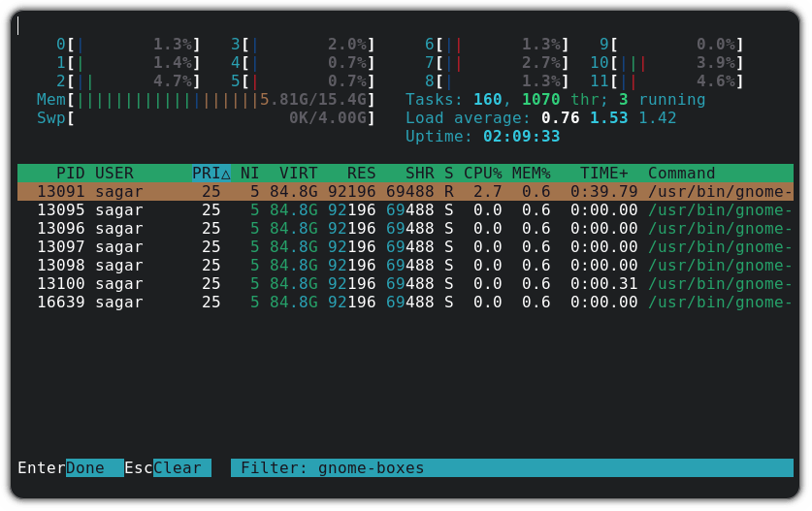812x511 pixels.
Task: Sort by USER column header
Action: pos(114,173)
